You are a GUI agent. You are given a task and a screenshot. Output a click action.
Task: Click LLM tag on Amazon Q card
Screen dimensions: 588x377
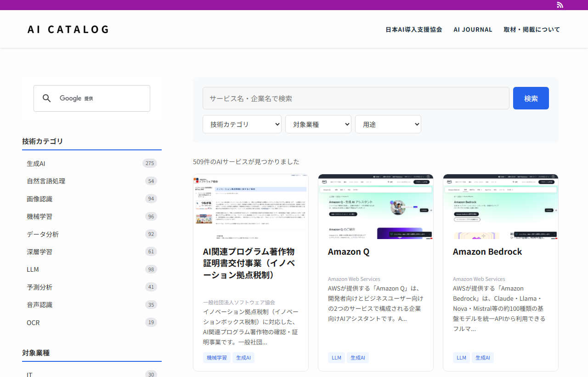click(x=337, y=358)
